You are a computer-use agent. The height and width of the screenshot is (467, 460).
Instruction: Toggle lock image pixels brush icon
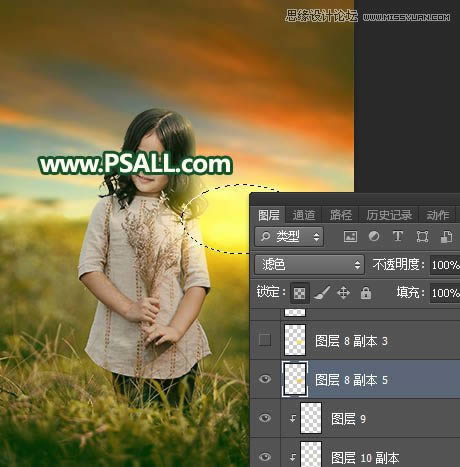pos(322,293)
